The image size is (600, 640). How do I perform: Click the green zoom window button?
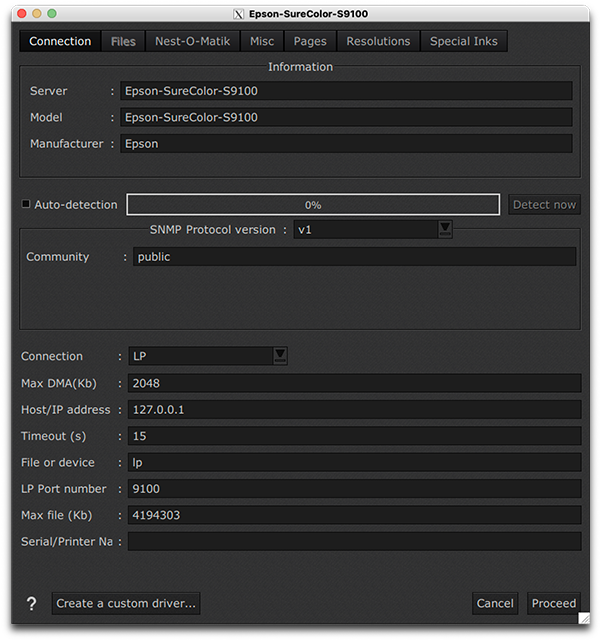point(52,13)
